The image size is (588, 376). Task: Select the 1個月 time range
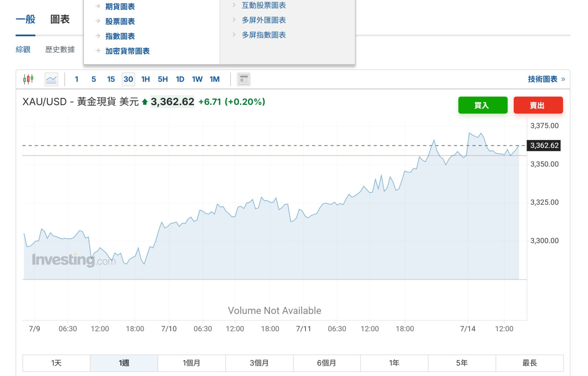click(192, 363)
